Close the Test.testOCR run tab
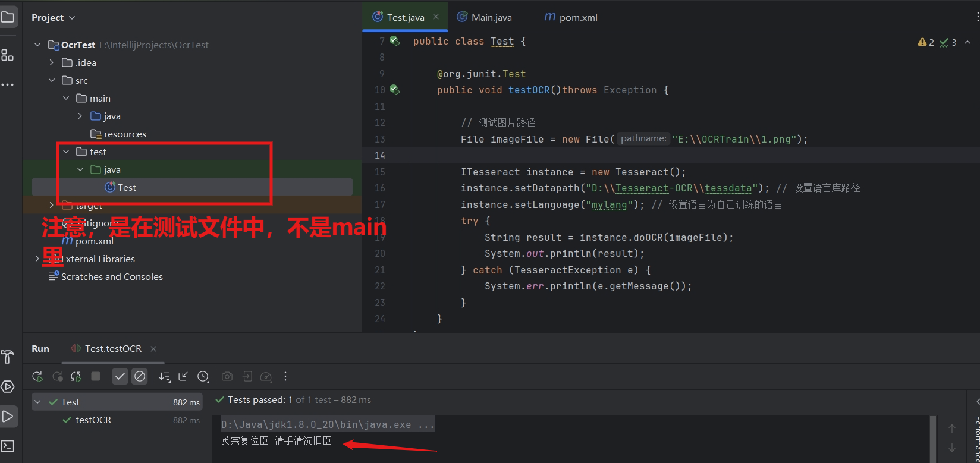The width and height of the screenshot is (980, 463). [x=153, y=349]
